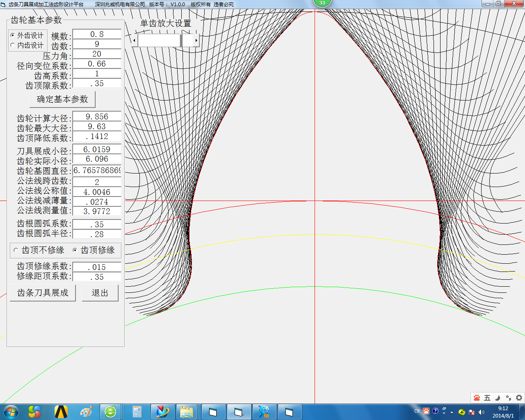
Task: Click the 齿轮最大大径 field showing 9.63
Action: pos(97,126)
